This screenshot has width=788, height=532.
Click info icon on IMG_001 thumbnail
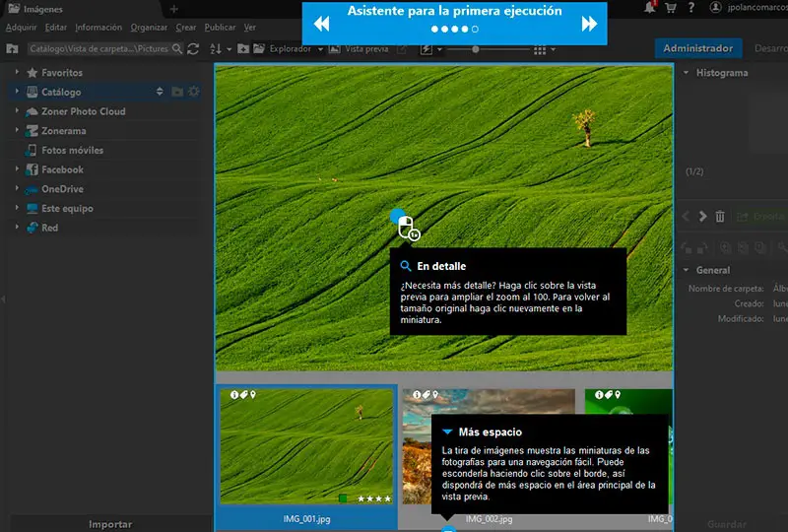(234, 395)
